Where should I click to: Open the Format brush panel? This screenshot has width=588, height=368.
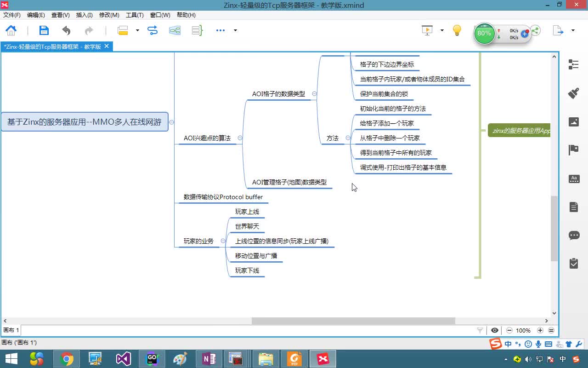pyautogui.click(x=574, y=93)
